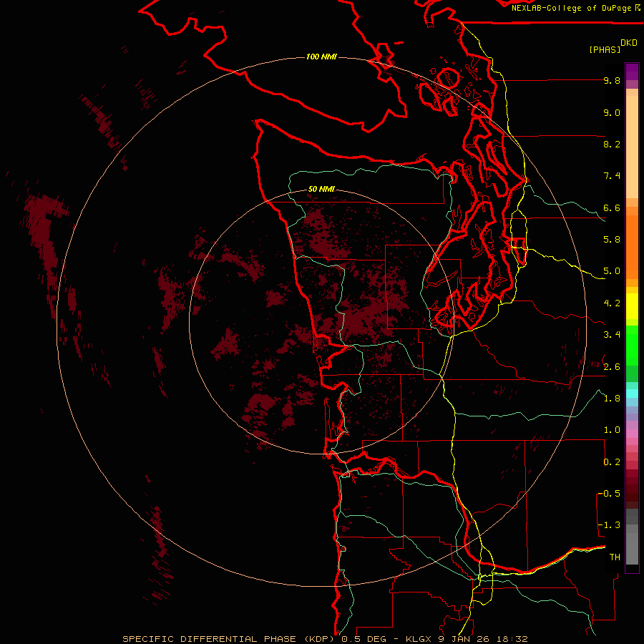Click the 4.2 value on the scale
The height and width of the screenshot is (644, 644).
point(612,303)
